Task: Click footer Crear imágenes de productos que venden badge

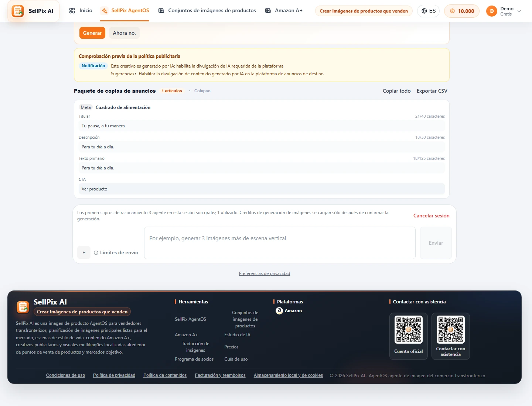Action: click(x=82, y=312)
